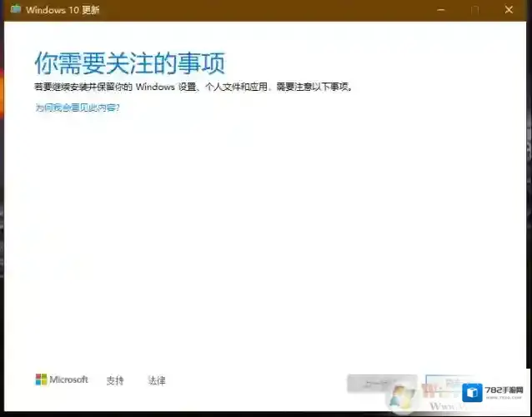Close the Windows 10 更新 window
Viewport: 532px width, 417px height.
509,10
